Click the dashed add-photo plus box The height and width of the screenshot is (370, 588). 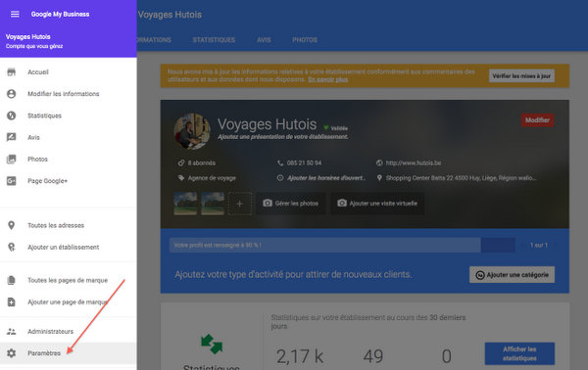point(240,204)
